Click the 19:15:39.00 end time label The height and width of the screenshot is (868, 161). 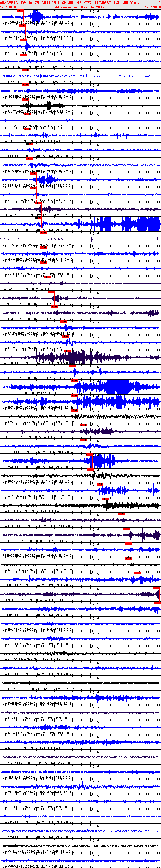(x=153, y=7)
